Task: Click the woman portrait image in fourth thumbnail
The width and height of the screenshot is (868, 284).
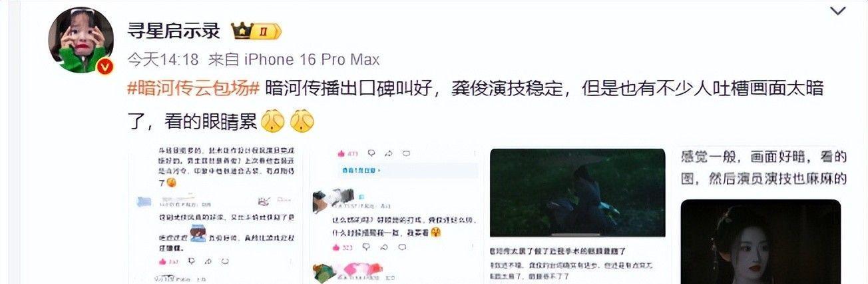Action: pos(762,241)
